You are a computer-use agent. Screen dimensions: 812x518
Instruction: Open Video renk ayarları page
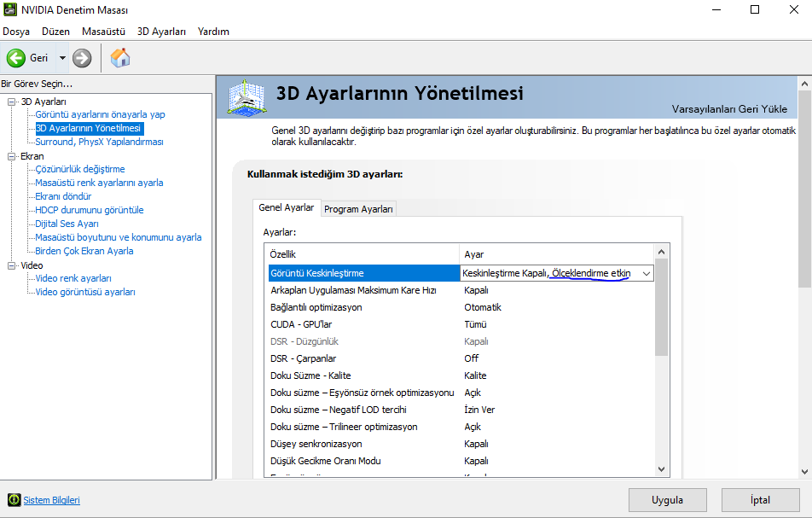[73, 279]
